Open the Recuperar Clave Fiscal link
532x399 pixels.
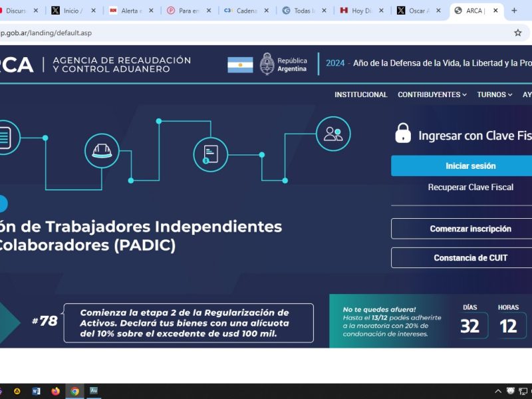[471, 188]
